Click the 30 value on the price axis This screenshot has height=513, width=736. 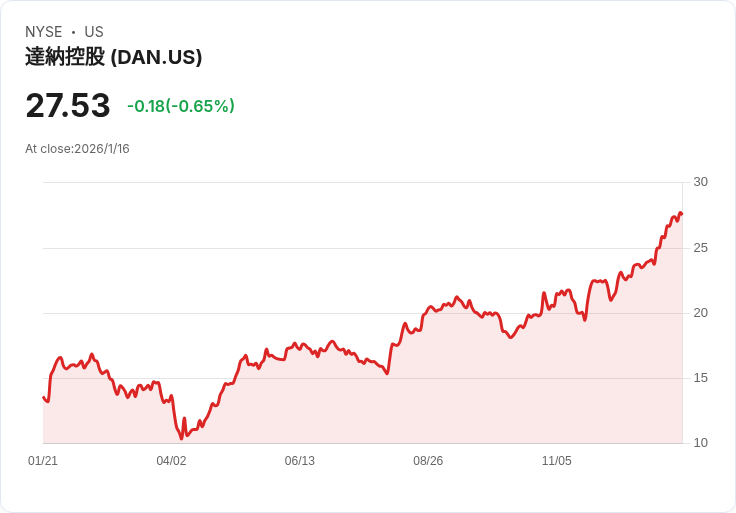(701, 182)
